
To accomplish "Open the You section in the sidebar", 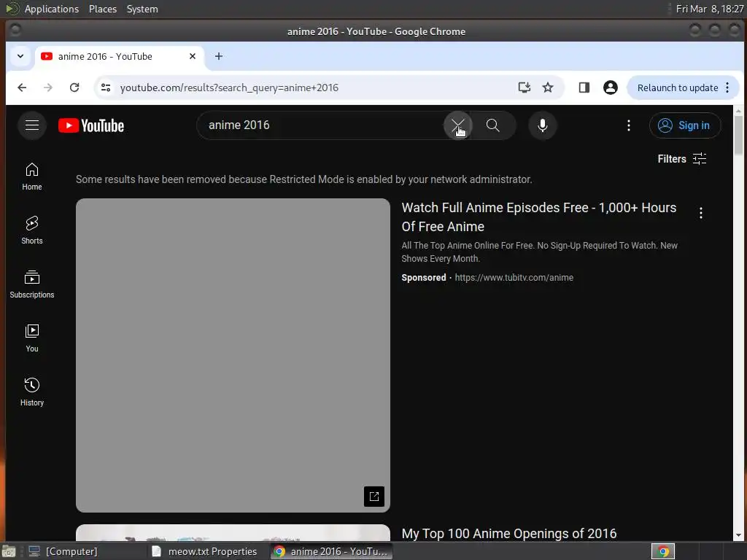I will click(x=32, y=338).
